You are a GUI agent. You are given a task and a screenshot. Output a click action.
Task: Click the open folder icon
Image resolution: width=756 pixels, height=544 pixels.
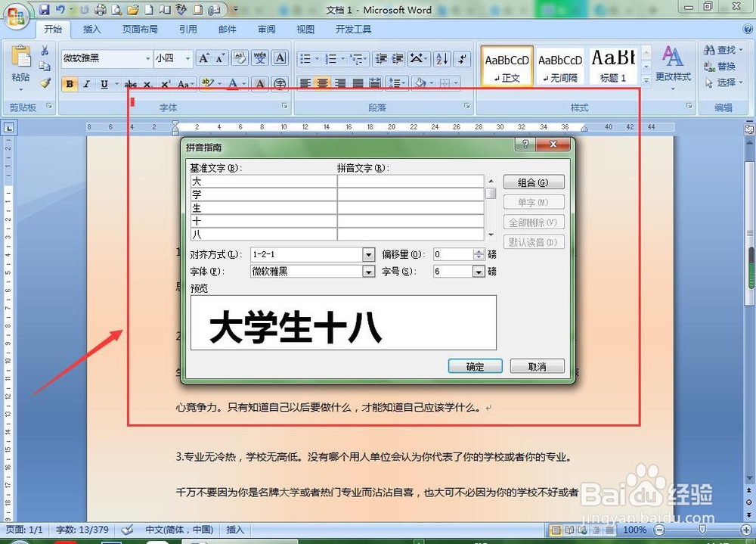133,9
